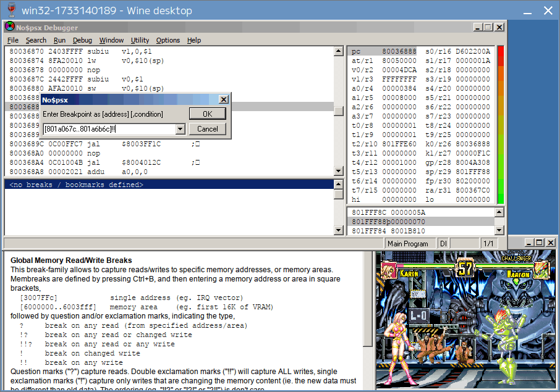Click the Wine desktop glass icon
Screen dimensions: 560x392
coord(12,10)
